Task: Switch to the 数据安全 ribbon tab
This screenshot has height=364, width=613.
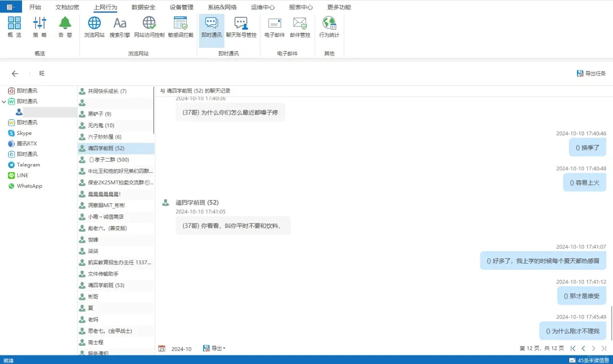Action: pyautogui.click(x=142, y=7)
